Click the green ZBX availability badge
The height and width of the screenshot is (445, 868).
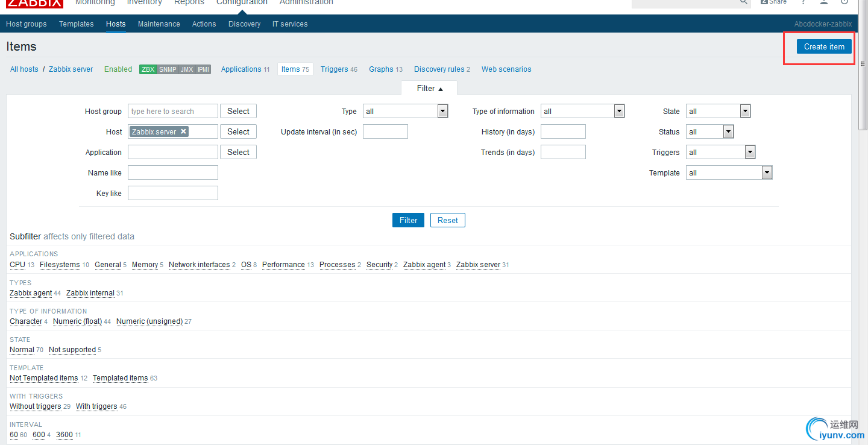point(148,69)
